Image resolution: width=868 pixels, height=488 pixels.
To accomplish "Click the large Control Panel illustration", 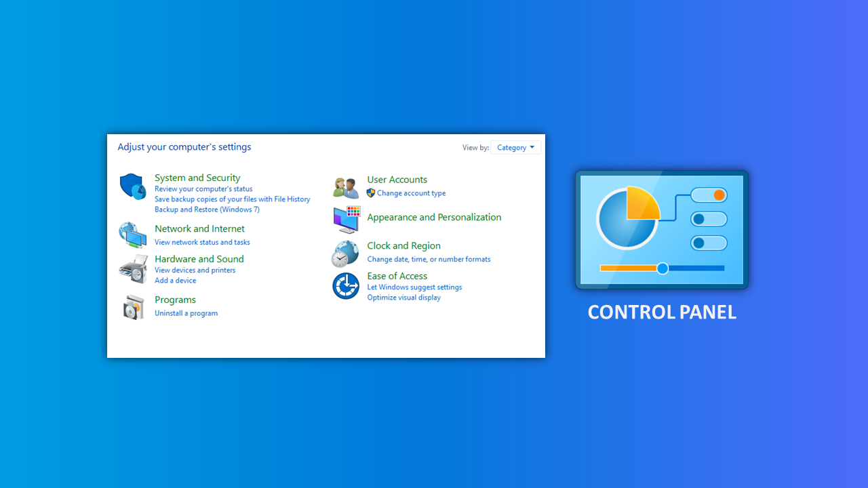I will point(662,230).
